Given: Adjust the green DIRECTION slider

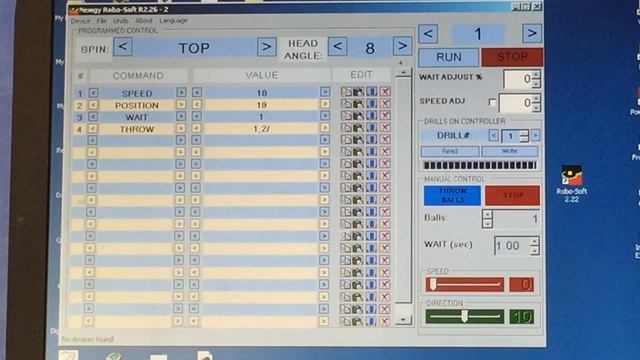Looking at the screenshot, I should [464, 316].
